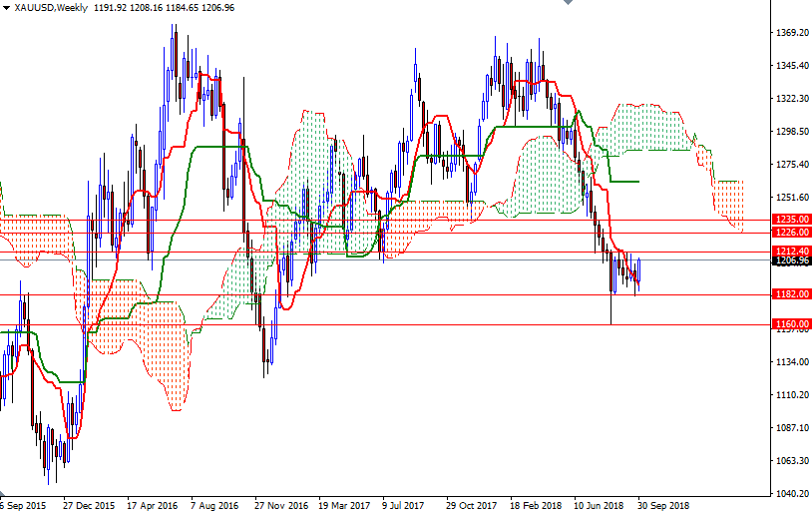The image size is (812, 513).
Task: Select the 7 Aug 2016 date label
Action: 214,505
